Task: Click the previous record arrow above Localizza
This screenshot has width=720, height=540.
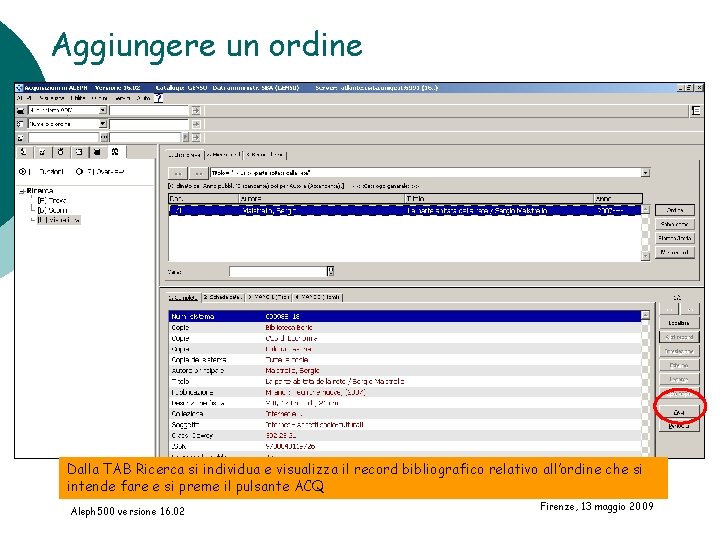Action: click(x=669, y=309)
